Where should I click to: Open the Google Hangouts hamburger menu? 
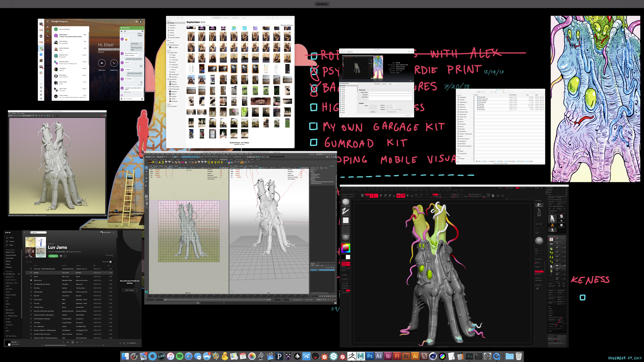(x=47, y=22)
